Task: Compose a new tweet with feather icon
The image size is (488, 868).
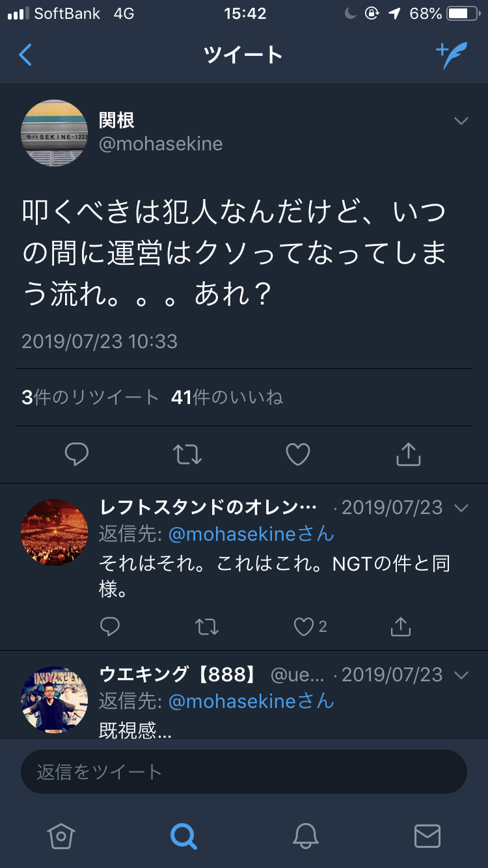Action: click(452, 55)
